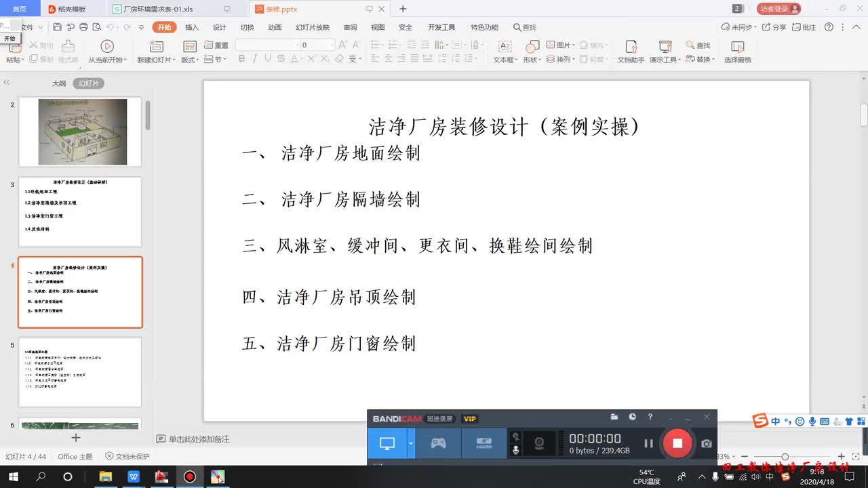Open the 图片 picture dropdown
The image size is (868, 488).
click(560, 45)
